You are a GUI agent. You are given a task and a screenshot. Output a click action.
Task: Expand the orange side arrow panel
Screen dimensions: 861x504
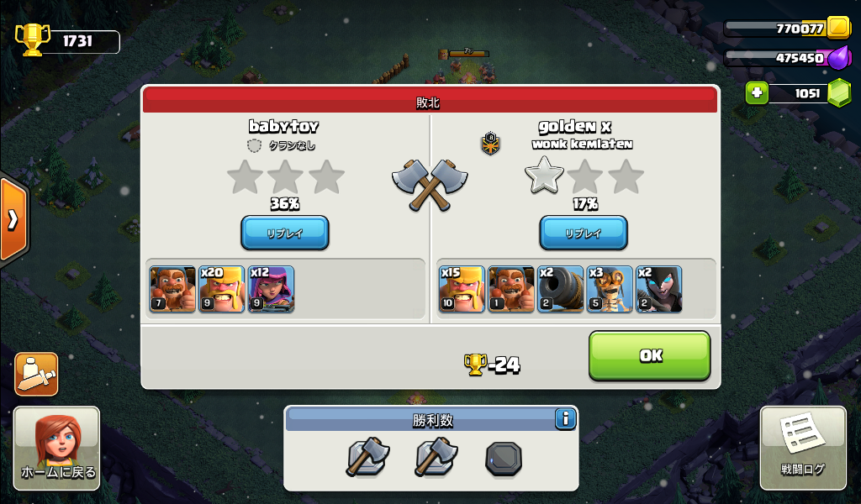click(x=13, y=219)
